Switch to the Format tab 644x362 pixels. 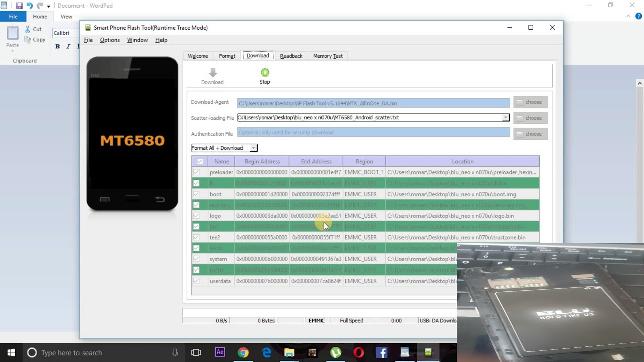227,56
